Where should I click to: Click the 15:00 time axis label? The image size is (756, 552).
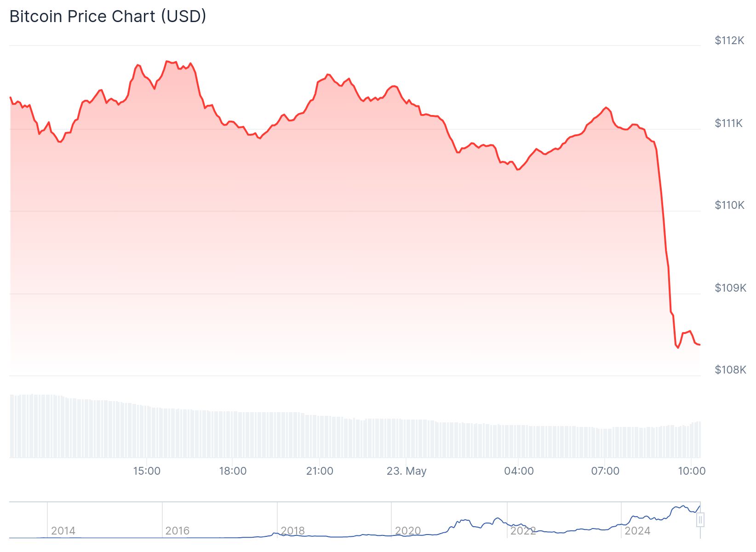click(x=147, y=471)
